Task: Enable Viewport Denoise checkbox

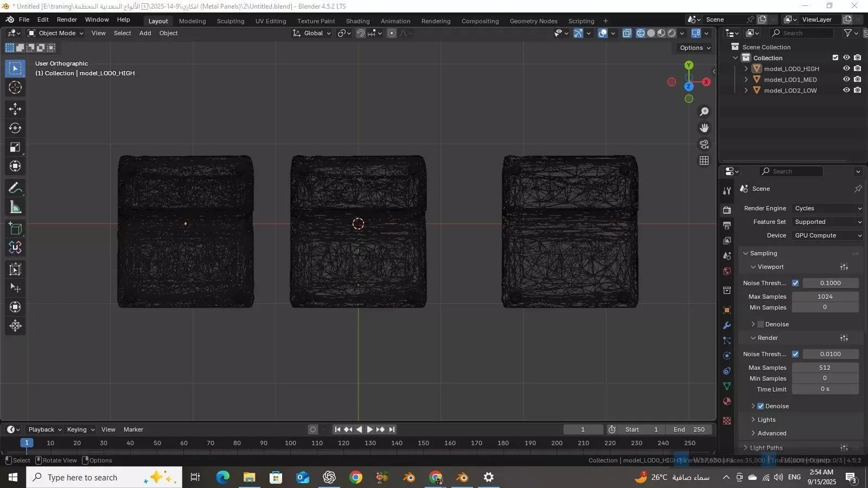Action: coord(761,324)
